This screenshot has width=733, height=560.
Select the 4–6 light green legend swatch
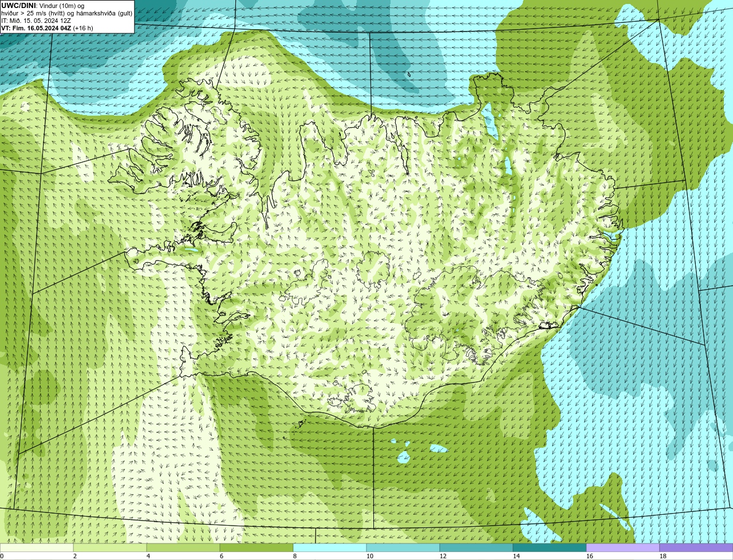click(183, 548)
